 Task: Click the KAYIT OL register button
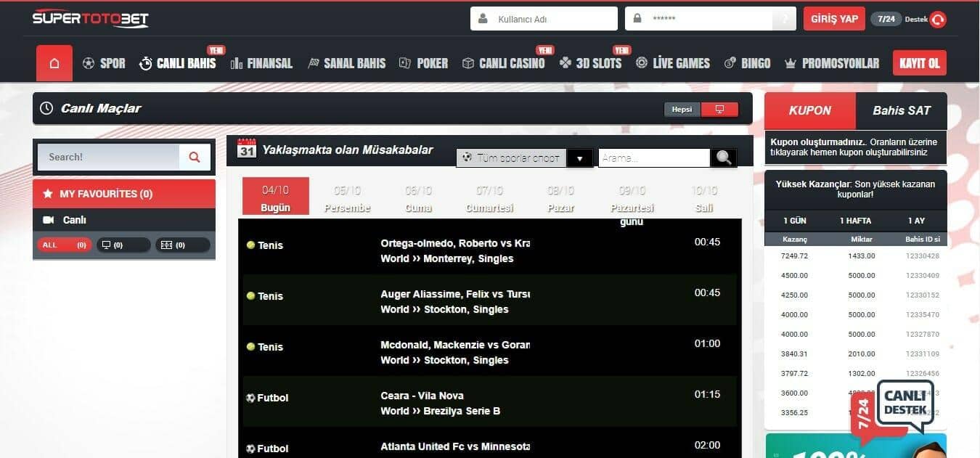[920, 63]
